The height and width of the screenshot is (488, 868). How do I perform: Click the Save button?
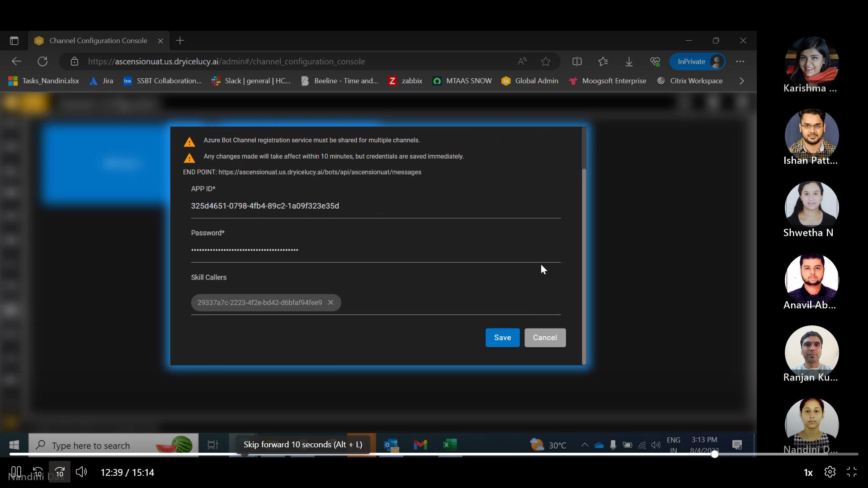(x=502, y=338)
